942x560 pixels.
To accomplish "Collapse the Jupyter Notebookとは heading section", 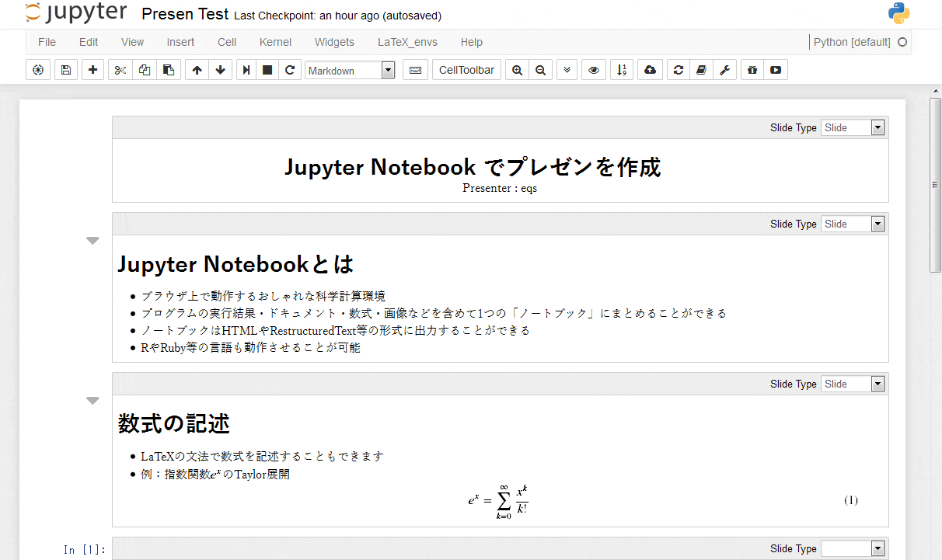I will [x=92, y=241].
